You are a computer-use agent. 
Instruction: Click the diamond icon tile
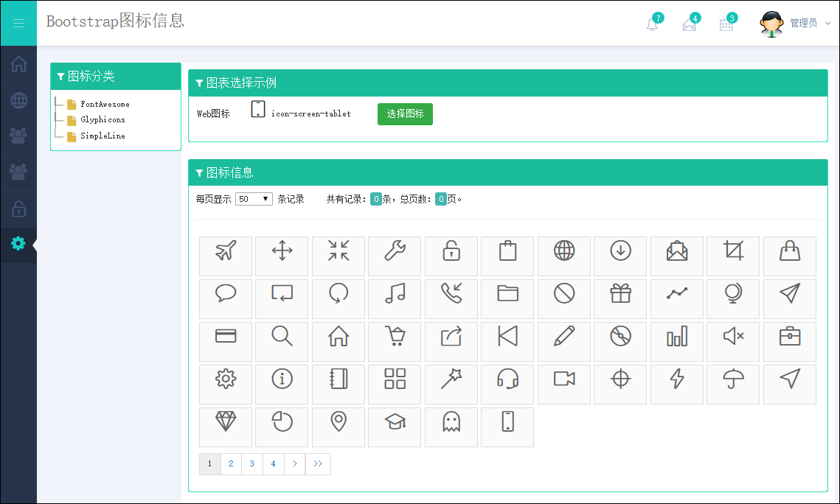click(226, 422)
